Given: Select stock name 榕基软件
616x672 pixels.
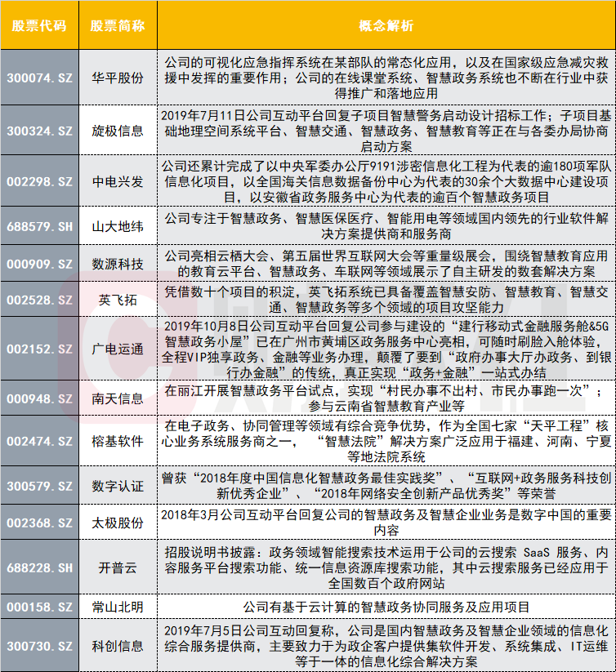Looking at the screenshot, I should point(118,441).
